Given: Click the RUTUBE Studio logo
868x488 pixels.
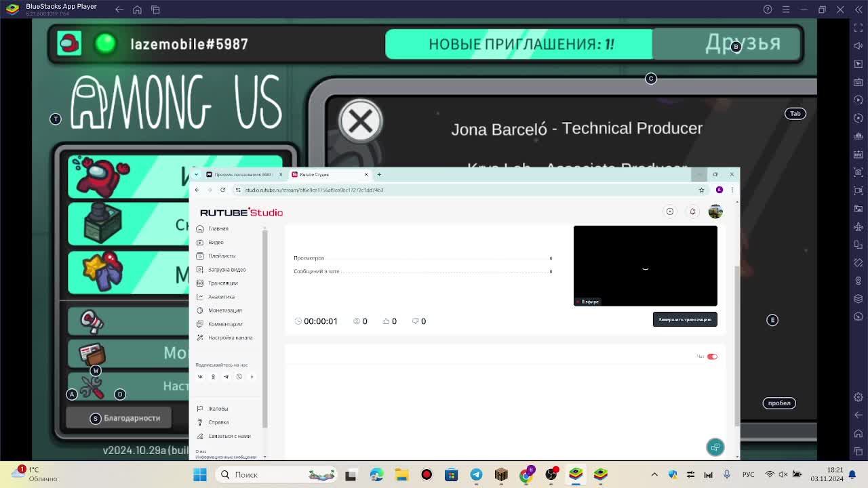Looking at the screenshot, I should click(x=241, y=212).
